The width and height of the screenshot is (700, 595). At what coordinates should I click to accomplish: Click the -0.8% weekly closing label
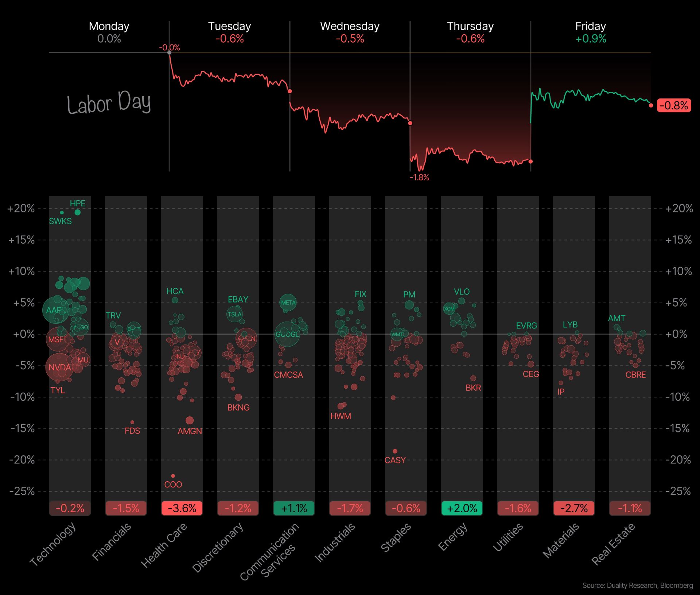pos(674,105)
